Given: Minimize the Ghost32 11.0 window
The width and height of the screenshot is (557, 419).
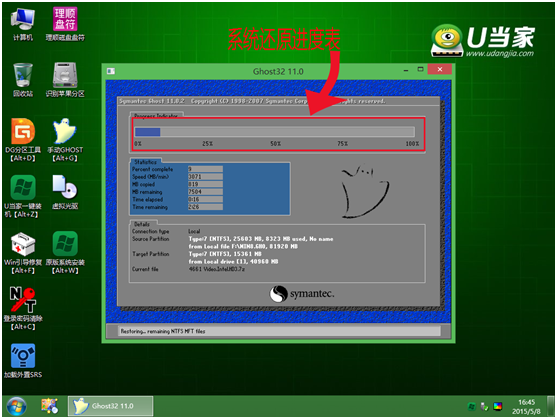Looking at the screenshot, I should pos(406,70).
